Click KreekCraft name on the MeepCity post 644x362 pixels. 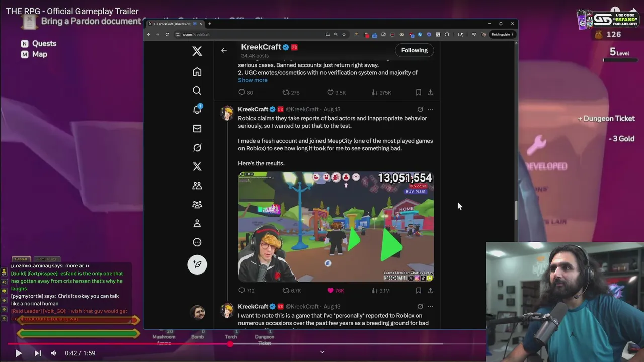tap(253, 109)
